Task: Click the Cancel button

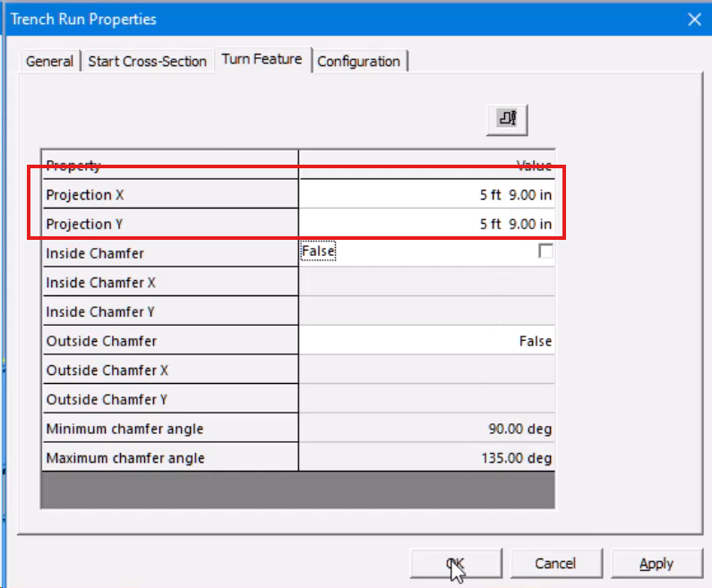Action: coord(555,563)
